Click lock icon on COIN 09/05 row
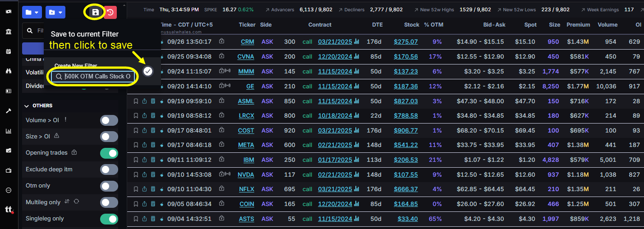644x229 pixels. (221, 204)
